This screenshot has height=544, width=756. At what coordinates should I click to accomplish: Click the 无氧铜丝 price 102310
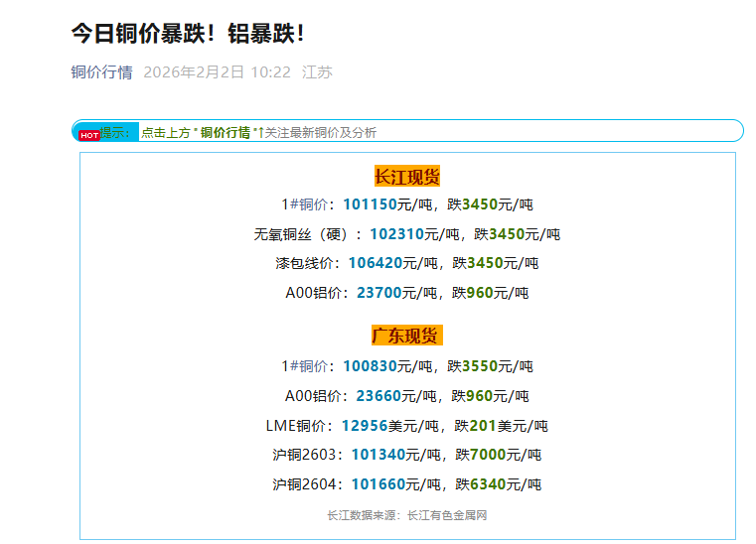[396, 234]
